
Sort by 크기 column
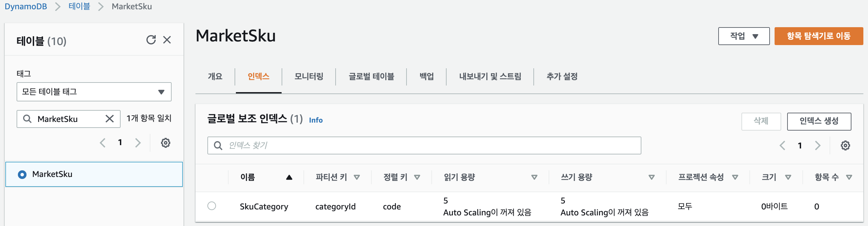click(x=788, y=177)
